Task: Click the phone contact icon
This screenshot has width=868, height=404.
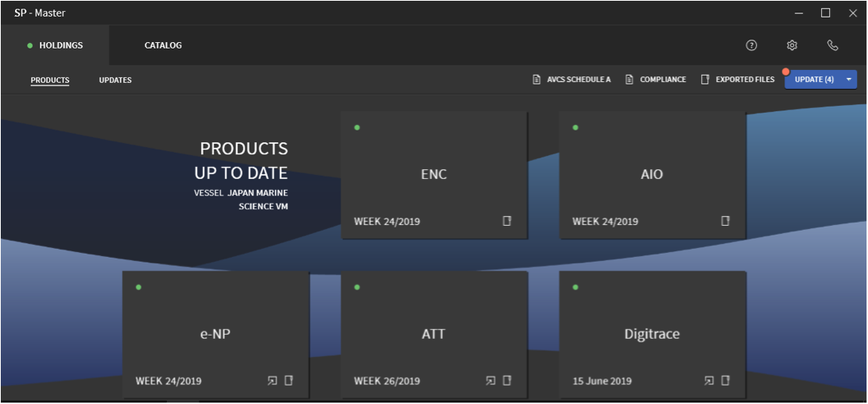Action: click(x=832, y=45)
